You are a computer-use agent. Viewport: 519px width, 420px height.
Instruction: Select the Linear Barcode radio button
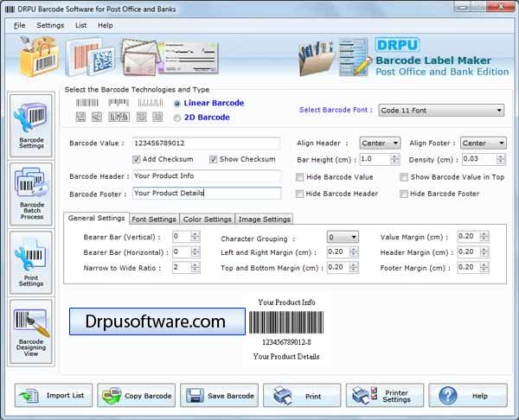(x=177, y=104)
